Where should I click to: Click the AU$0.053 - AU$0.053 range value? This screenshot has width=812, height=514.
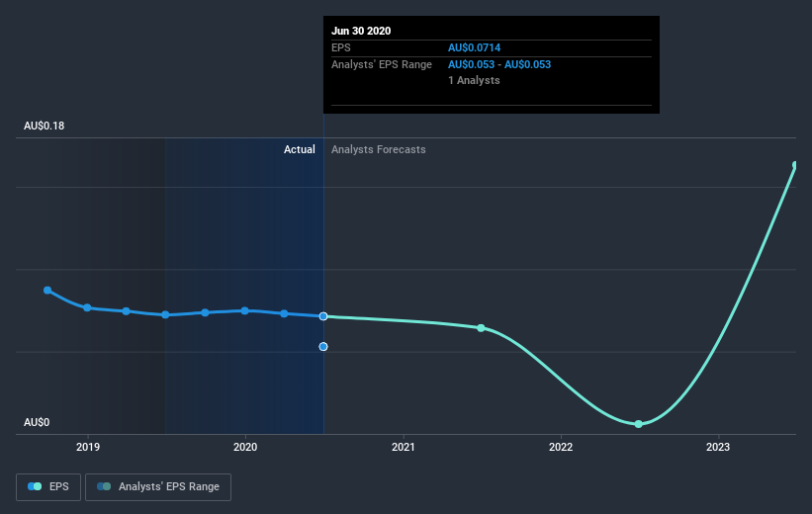point(499,64)
